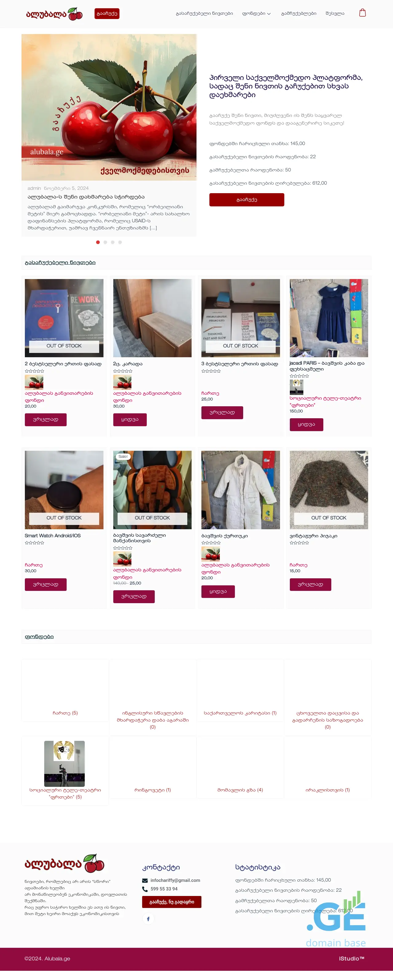Select the second carousel slide dot
This screenshot has width=393, height=980.
(x=105, y=242)
